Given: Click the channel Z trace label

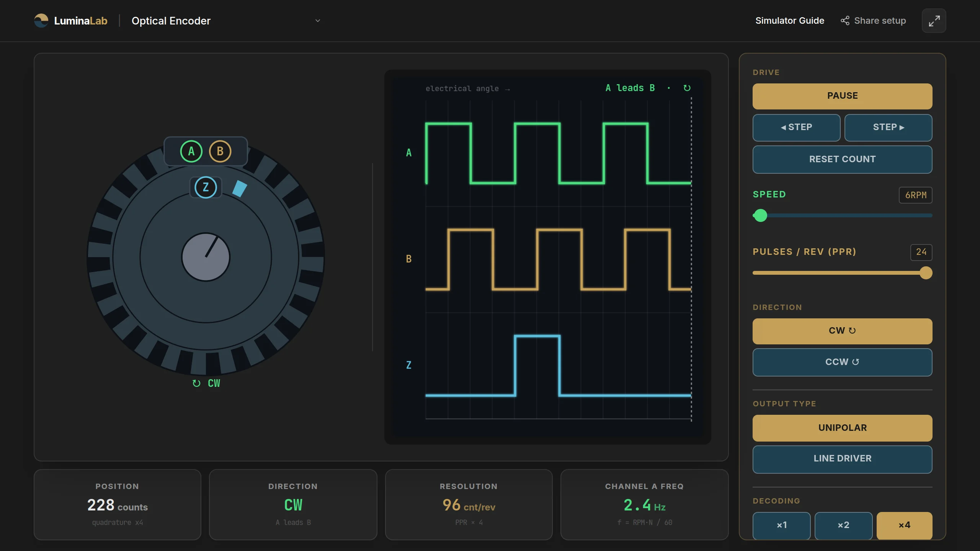Looking at the screenshot, I should tap(408, 365).
